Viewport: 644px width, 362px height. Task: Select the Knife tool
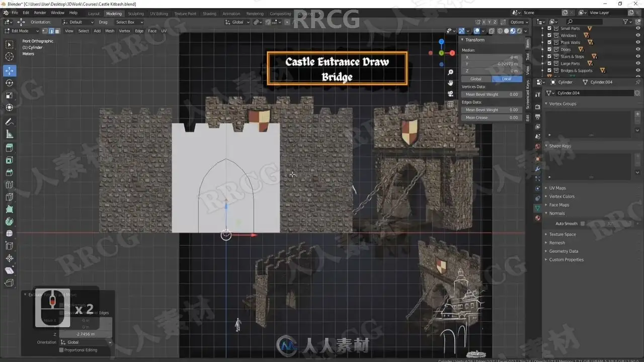pos(10,197)
